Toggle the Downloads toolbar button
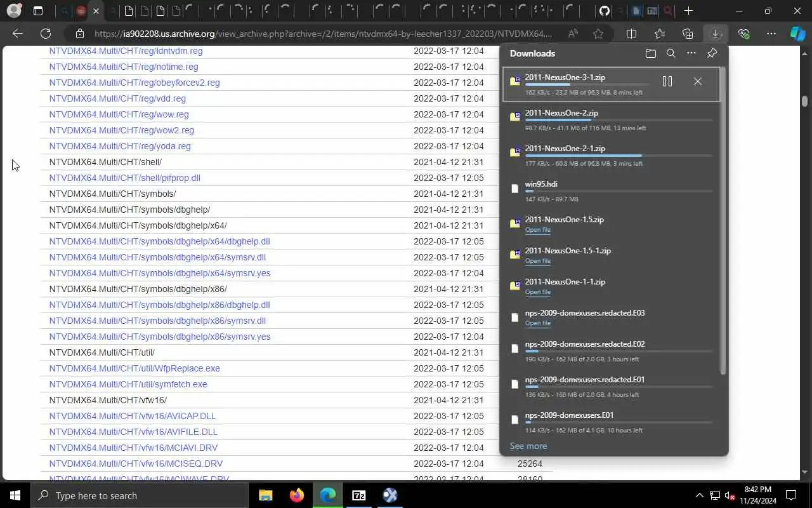The height and width of the screenshot is (508, 812). pos(716,34)
